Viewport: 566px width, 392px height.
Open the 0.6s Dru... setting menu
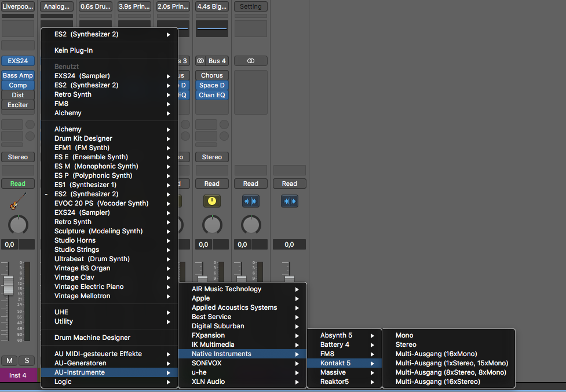click(x=95, y=6)
